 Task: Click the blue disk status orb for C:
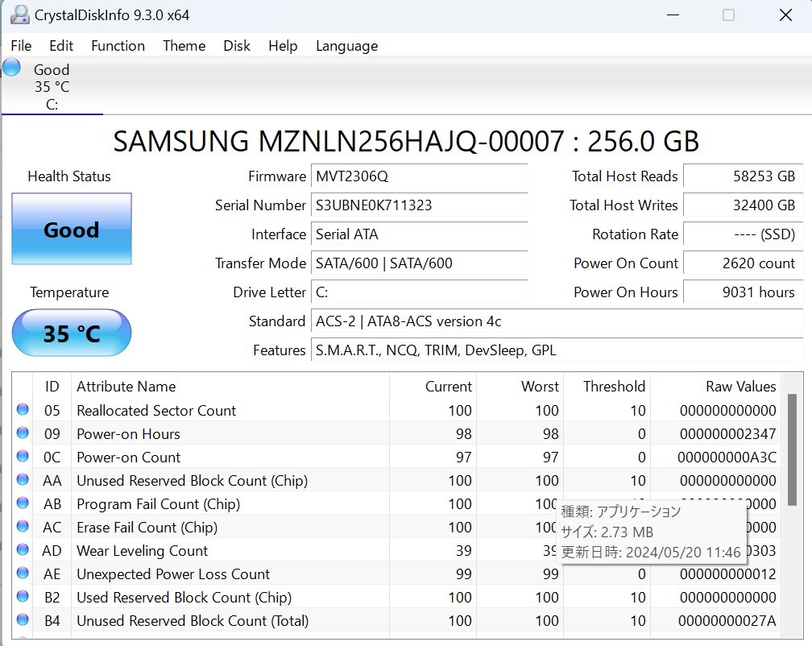[11, 68]
